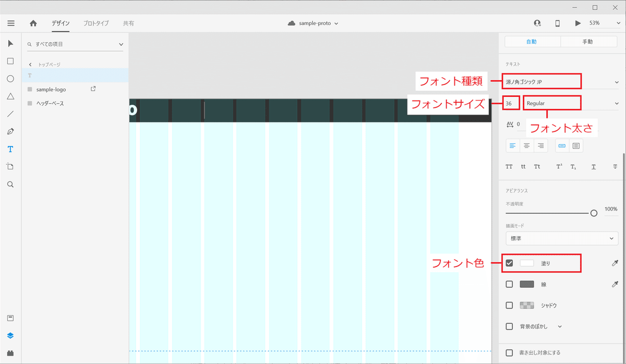This screenshot has width=626, height=364.
Task: Apply lowercase tt text transform
Action: 523,167
